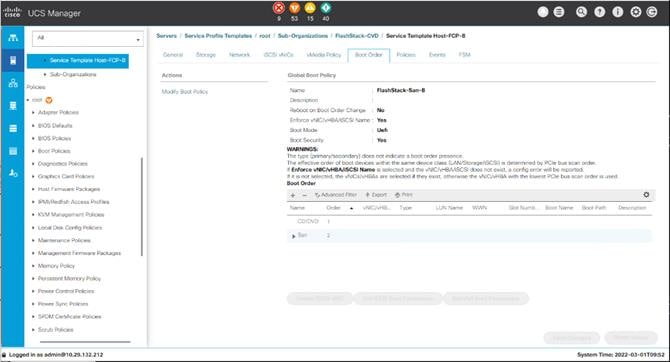This screenshot has height=362, width=670.
Task: Click the critical faults red icon
Action: pos(279,8)
